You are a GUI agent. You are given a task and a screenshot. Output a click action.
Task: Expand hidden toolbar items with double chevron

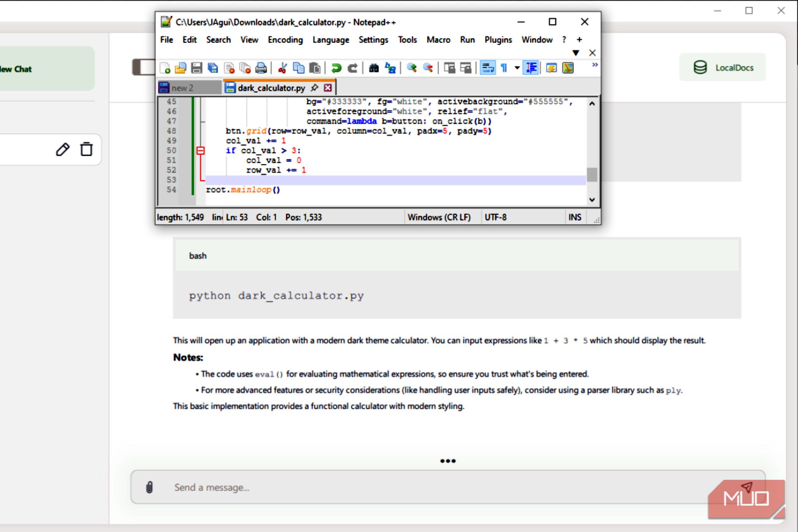pyautogui.click(x=595, y=65)
